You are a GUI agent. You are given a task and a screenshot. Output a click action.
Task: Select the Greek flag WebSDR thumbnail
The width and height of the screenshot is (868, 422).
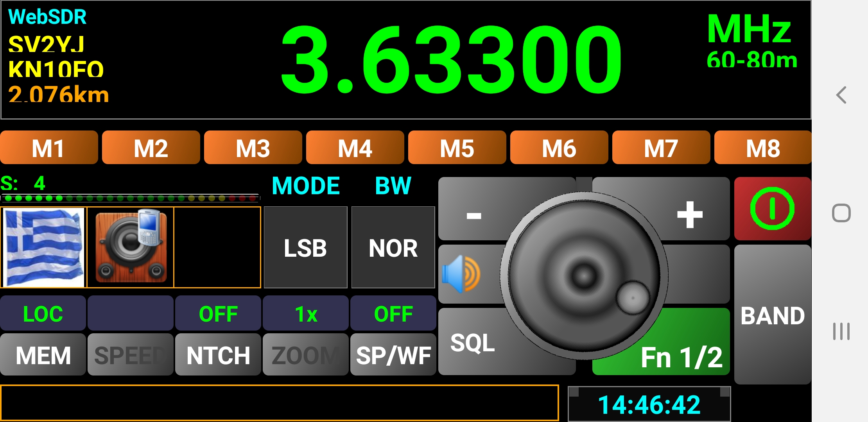click(x=43, y=247)
